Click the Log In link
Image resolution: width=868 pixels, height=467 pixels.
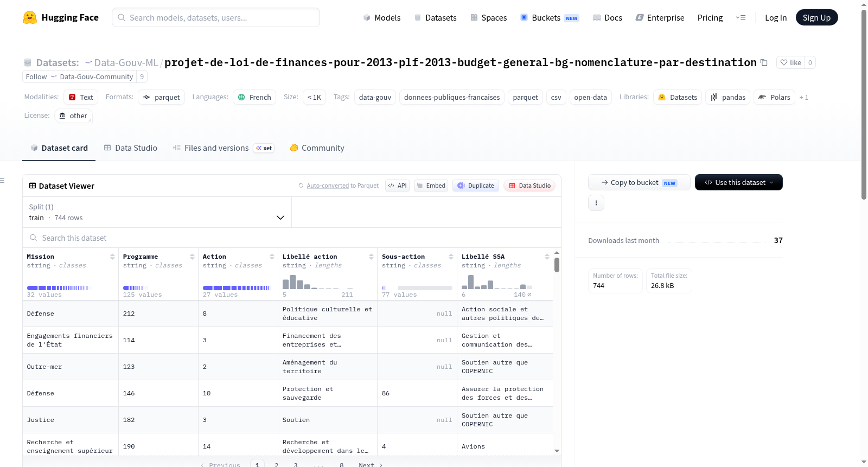[x=776, y=17]
